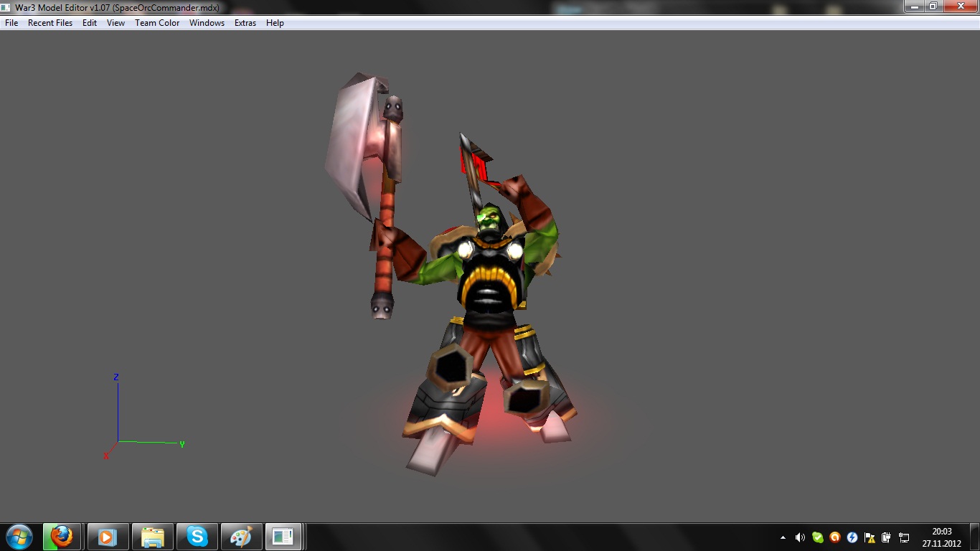The width and height of the screenshot is (980, 551).
Task: Launch Firefox from the taskbar
Action: 62,536
